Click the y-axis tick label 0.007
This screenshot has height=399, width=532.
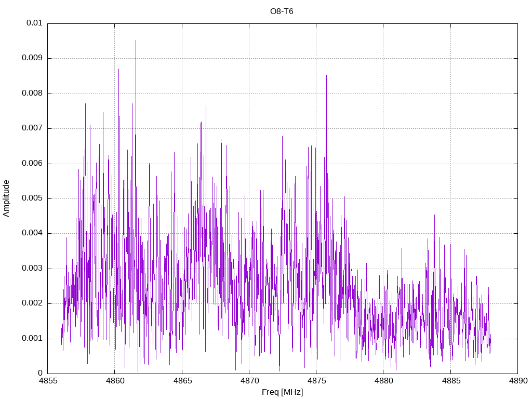(32, 128)
